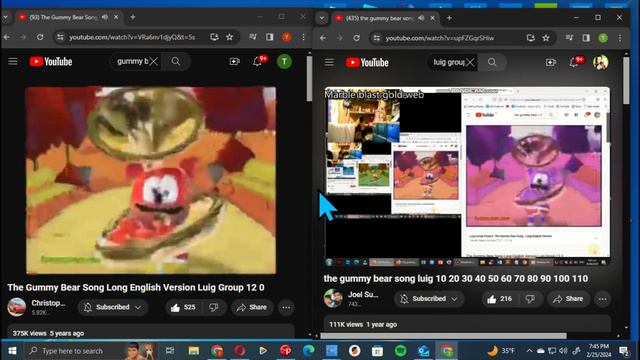This screenshot has height=360, width=640.
Task: Open Chrome three-dot menu in right browser
Action: pos(620,38)
